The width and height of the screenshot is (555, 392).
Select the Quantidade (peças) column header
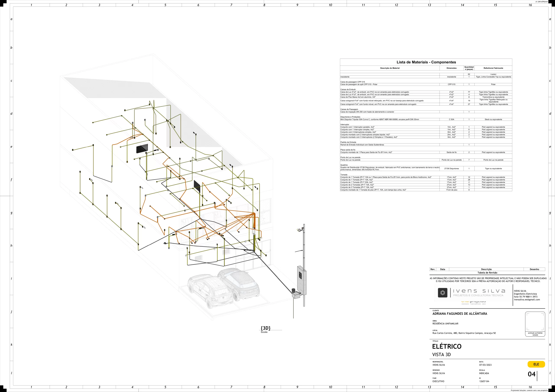(469, 68)
